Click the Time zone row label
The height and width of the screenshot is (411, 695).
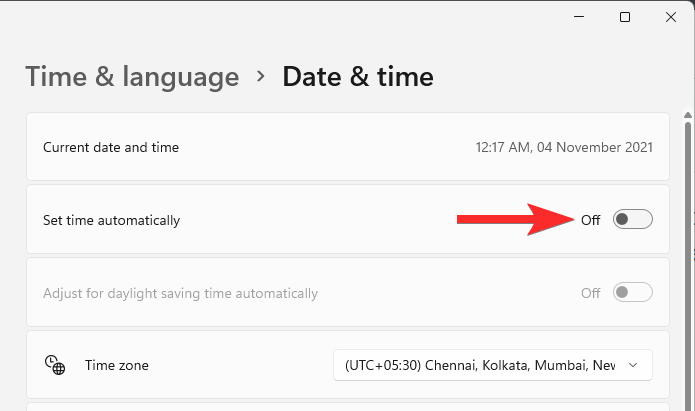117,366
